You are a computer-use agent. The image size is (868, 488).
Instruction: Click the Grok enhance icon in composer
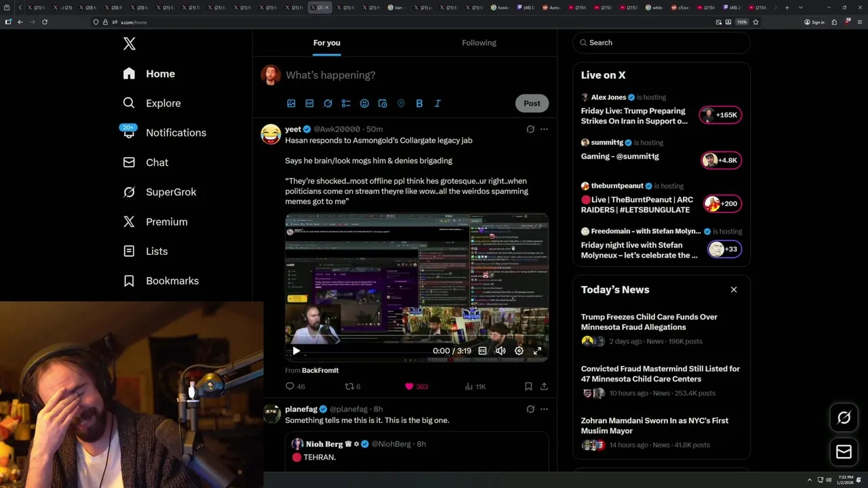pos(328,104)
